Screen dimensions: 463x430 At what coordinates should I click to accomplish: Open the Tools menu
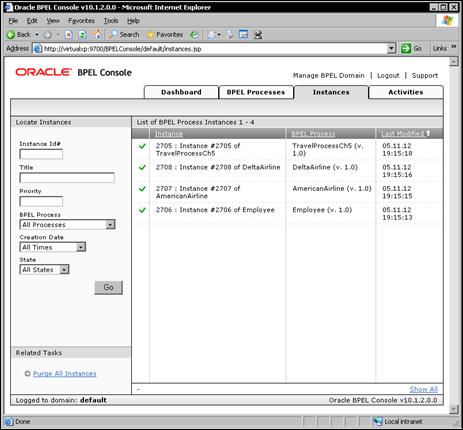coord(111,21)
